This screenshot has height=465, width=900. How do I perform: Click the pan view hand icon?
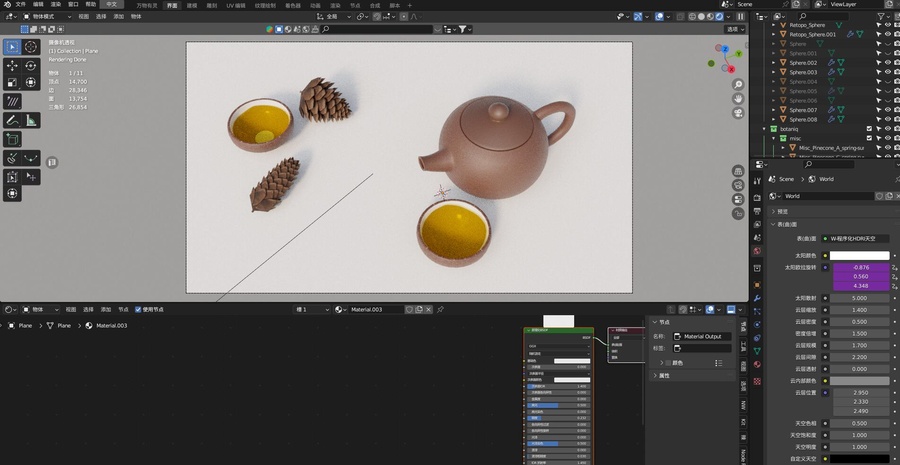coord(738,99)
